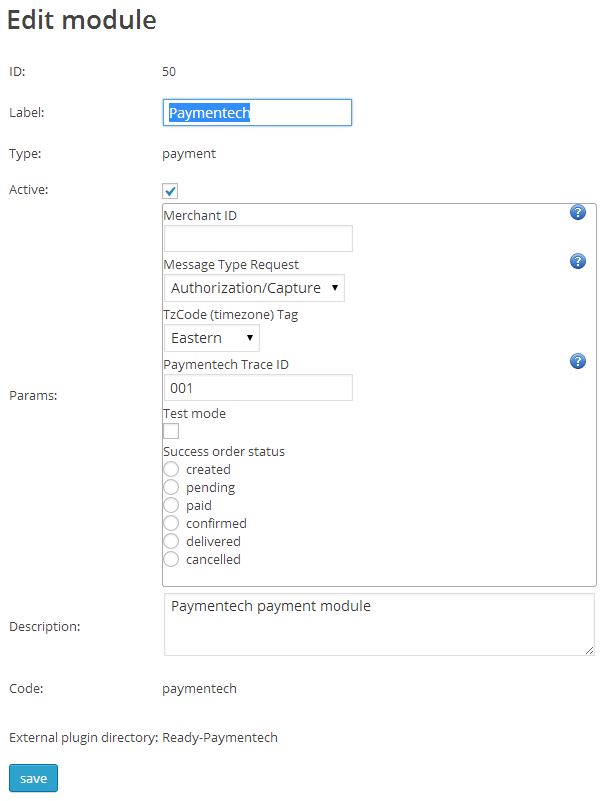Screen dimensions: 608x801
Task: Grab the Description textarea resize handle
Action: [590, 650]
